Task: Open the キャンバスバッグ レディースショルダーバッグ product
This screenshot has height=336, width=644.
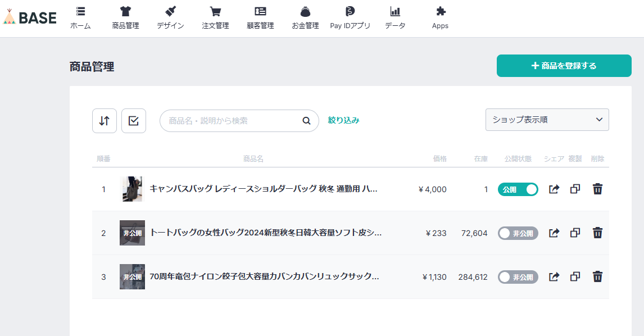Action: [x=263, y=189]
